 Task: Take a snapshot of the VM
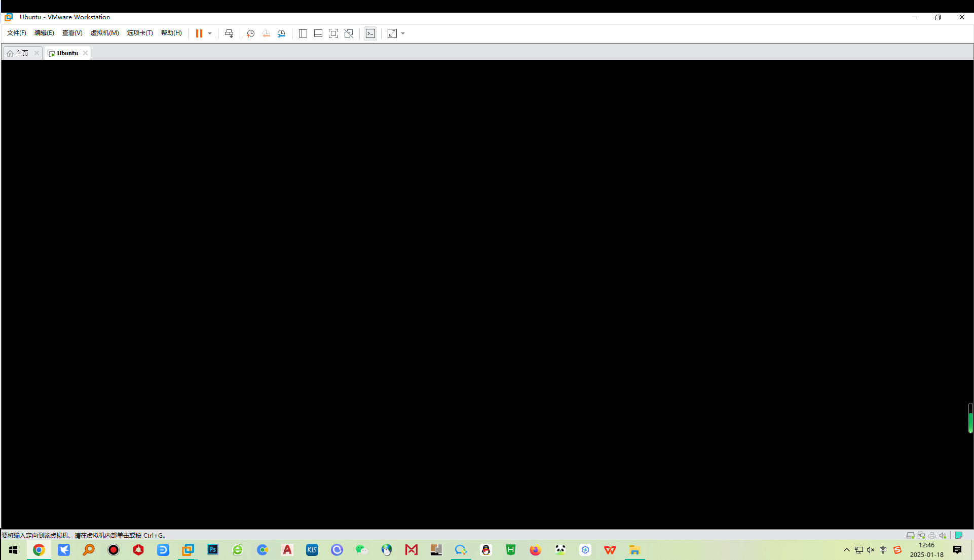pyautogui.click(x=250, y=33)
